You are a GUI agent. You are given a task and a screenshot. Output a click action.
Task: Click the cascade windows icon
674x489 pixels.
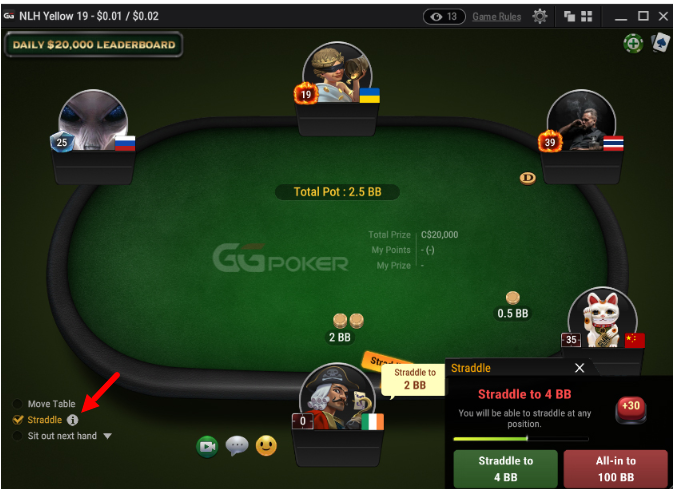(x=570, y=16)
